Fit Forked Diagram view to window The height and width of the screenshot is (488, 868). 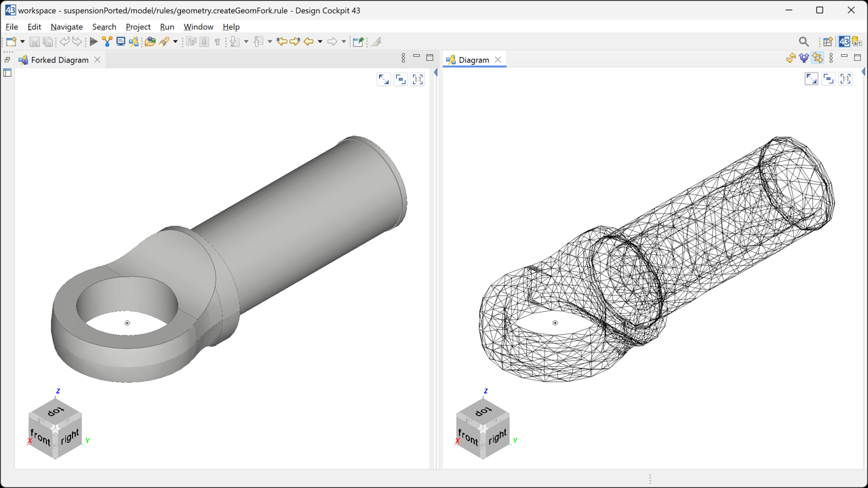pyautogui.click(x=384, y=79)
